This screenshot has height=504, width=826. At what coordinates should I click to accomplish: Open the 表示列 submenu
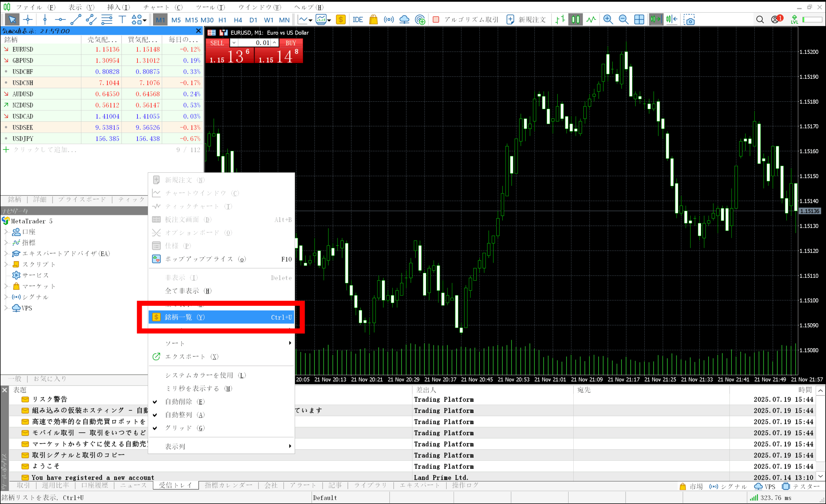tap(221, 446)
